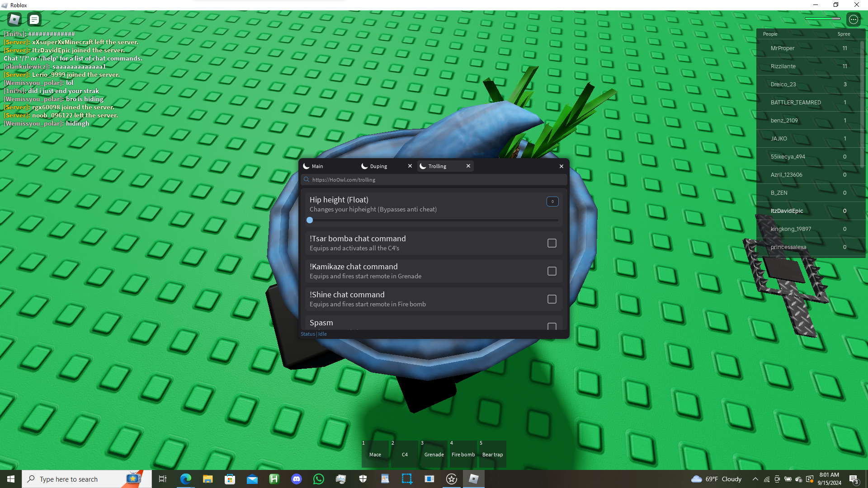Open Task View on the taskbar

click(x=163, y=479)
